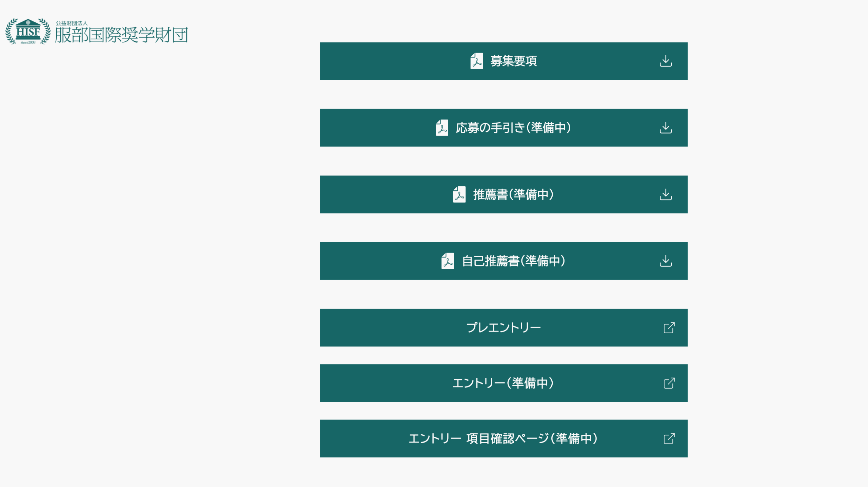Click external link icon on エントリー(準備中)
The width and height of the screenshot is (868, 487).
click(669, 383)
